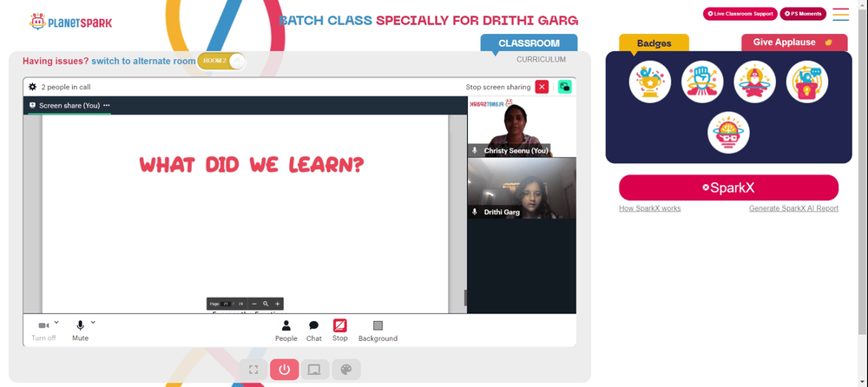Expand camera options chevron
Screen dimensions: 868x387
[56, 322]
